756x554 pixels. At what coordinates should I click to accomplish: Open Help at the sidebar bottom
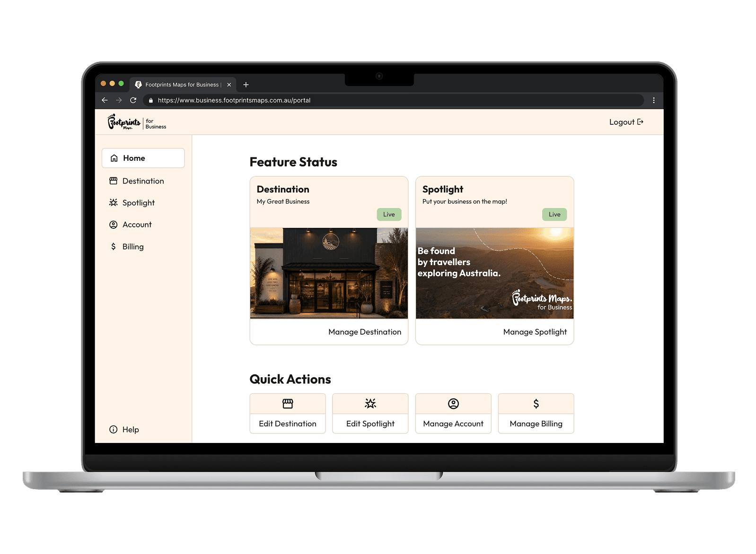tap(124, 430)
